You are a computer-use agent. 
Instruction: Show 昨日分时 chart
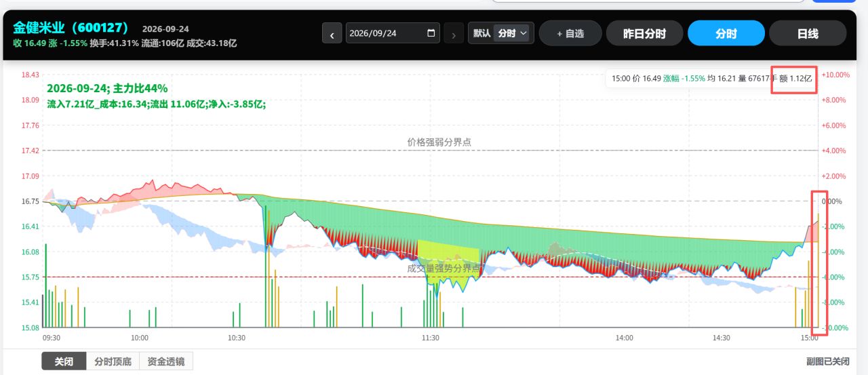(645, 33)
